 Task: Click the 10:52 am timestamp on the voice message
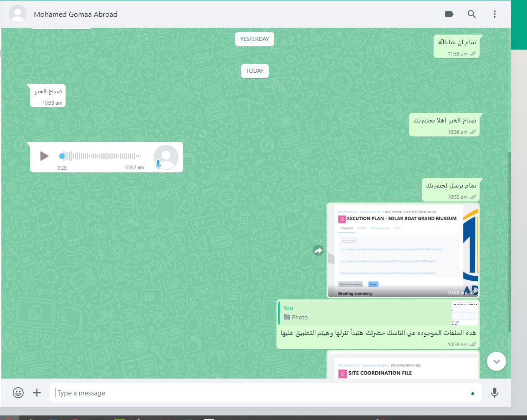coord(134,167)
